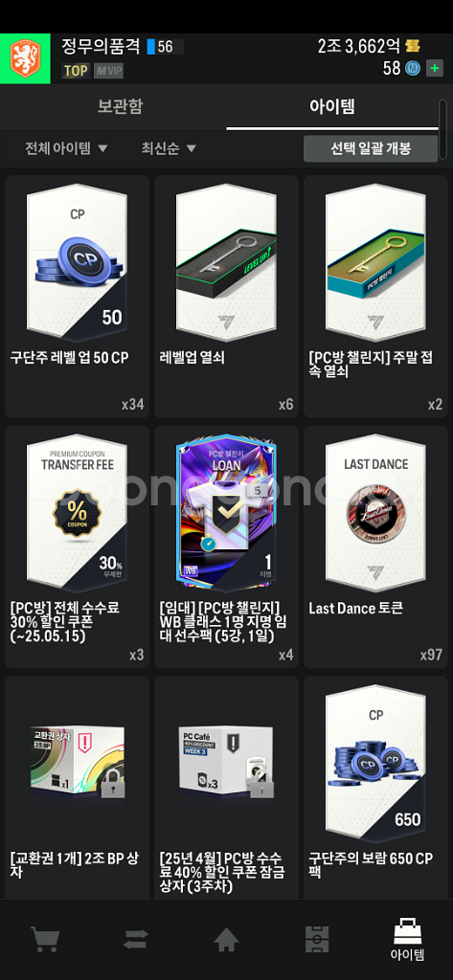The image size is (453, 980).
Task: Select the 아이템 tab at top
Action: pyautogui.click(x=332, y=106)
